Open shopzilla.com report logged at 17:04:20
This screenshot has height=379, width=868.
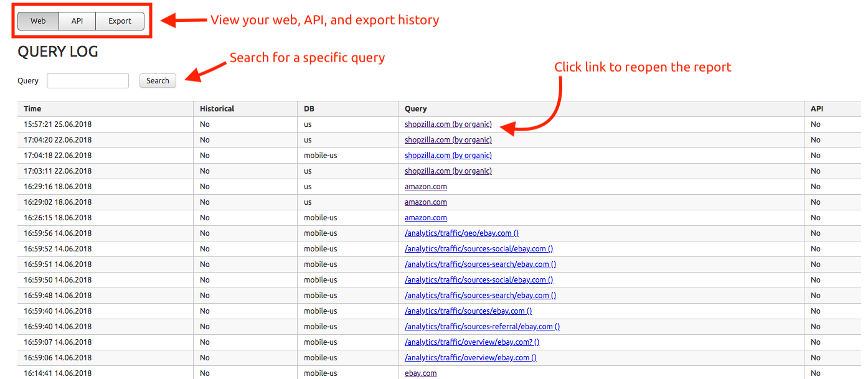(x=448, y=140)
